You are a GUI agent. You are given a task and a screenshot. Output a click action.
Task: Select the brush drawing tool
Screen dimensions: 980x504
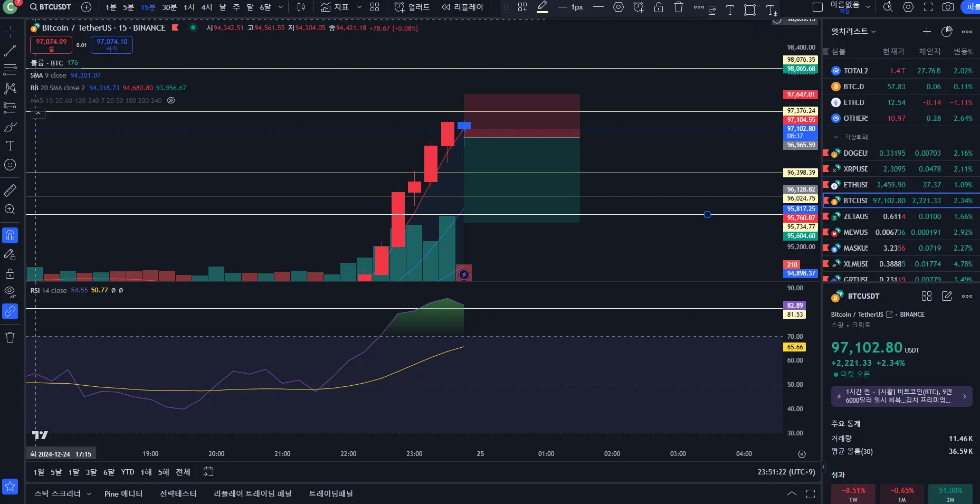tap(10, 127)
